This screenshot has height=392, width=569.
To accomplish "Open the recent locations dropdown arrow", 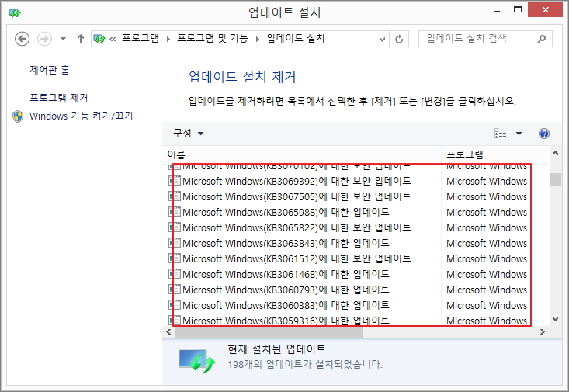I will pos(63,39).
